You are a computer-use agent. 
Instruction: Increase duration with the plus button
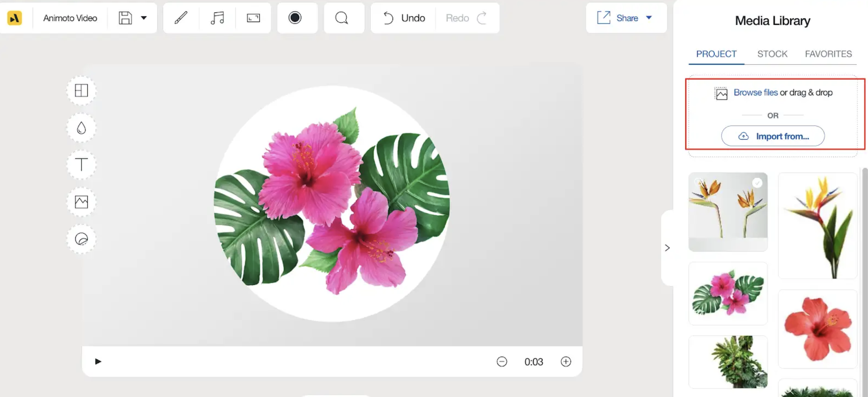pyautogui.click(x=566, y=362)
